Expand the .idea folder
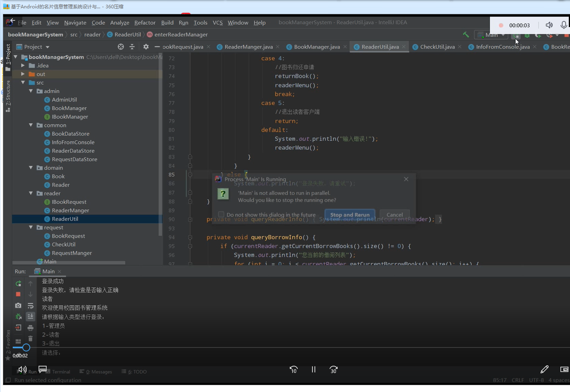Image resolution: width=570 pixels, height=392 pixels. 23,66
